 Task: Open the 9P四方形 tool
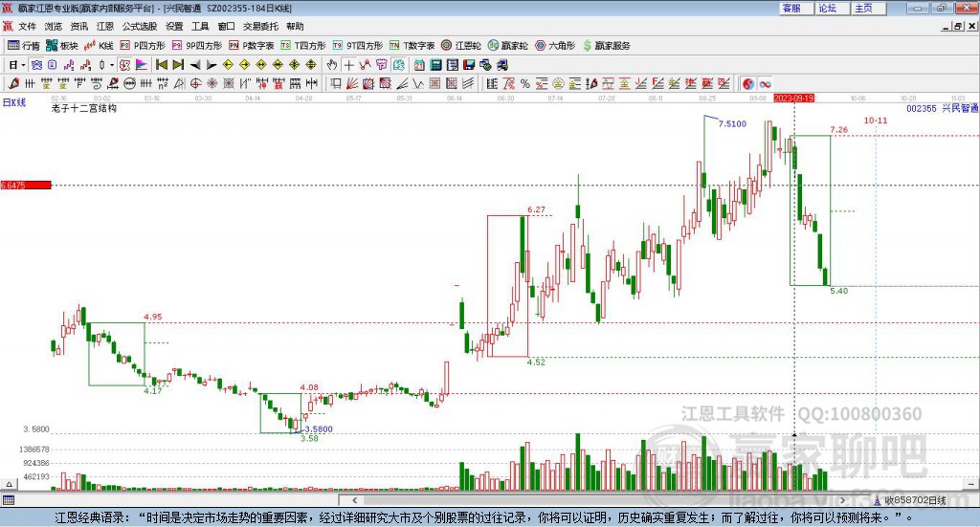coord(197,46)
